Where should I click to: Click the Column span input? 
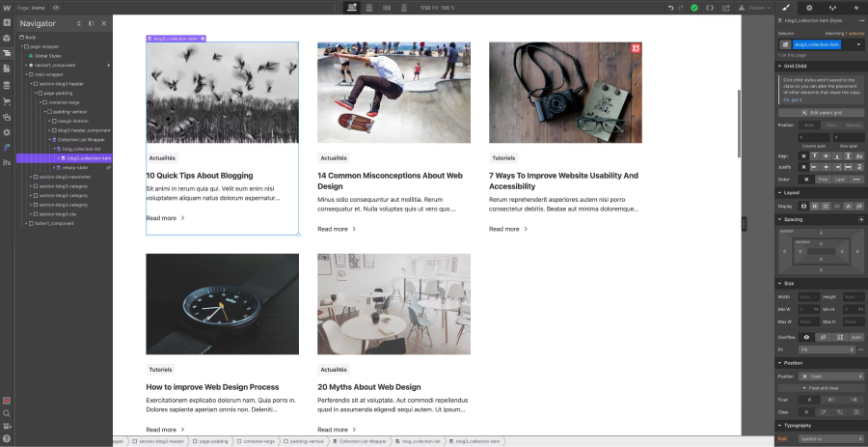click(x=814, y=137)
